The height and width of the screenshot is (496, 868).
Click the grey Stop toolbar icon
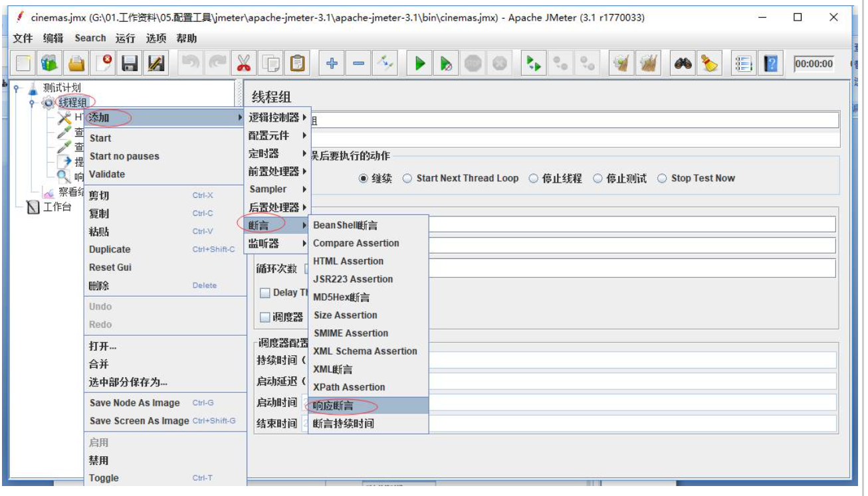click(473, 64)
